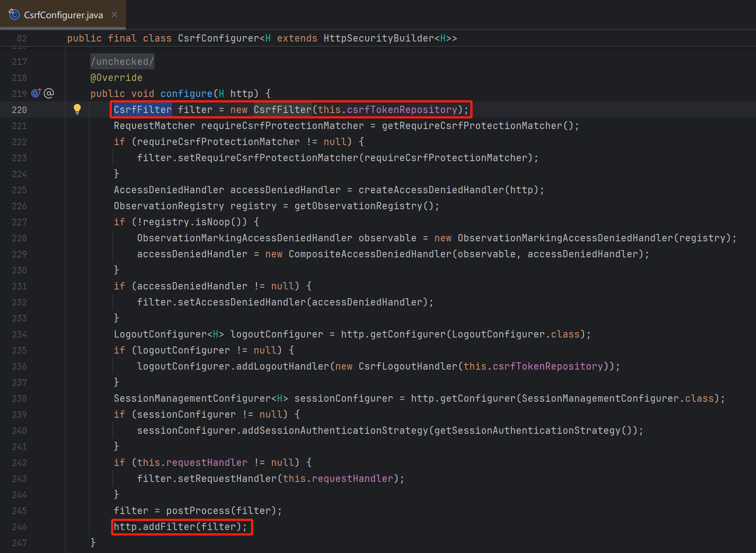Click HttpSecurityBuilder in the sticky header
The width and height of the screenshot is (756, 553).
tap(379, 38)
